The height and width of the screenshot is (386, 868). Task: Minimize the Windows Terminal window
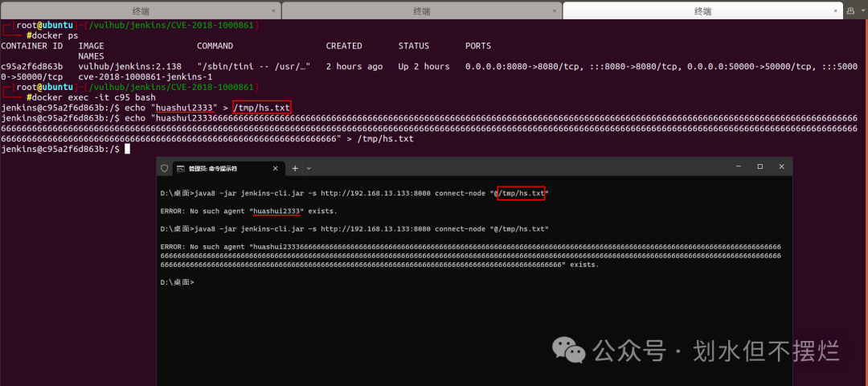[x=739, y=166]
